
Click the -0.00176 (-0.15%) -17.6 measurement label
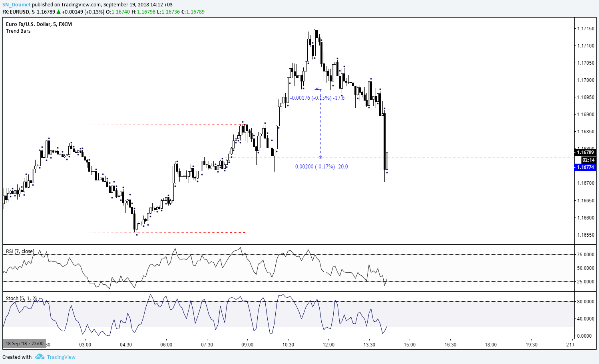click(x=317, y=98)
